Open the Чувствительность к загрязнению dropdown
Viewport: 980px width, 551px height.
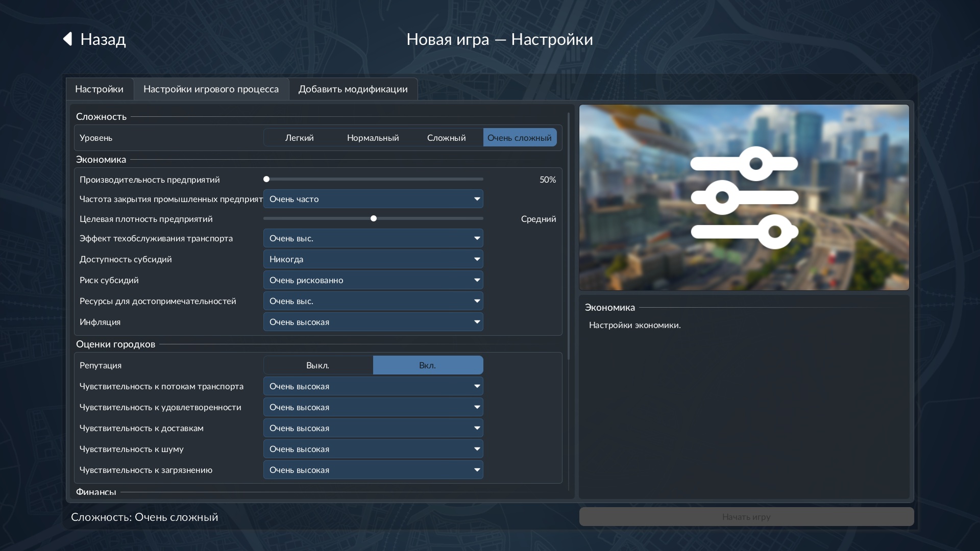pyautogui.click(x=373, y=470)
